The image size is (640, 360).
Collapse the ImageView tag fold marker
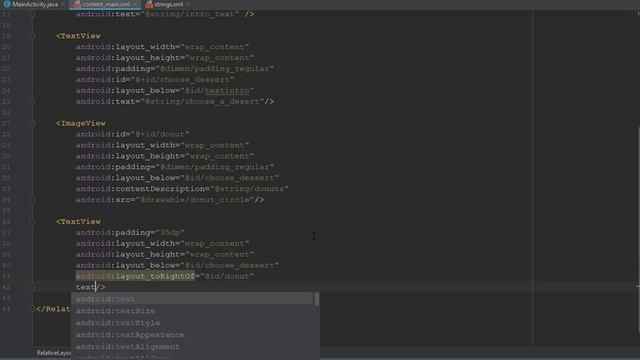point(32,123)
